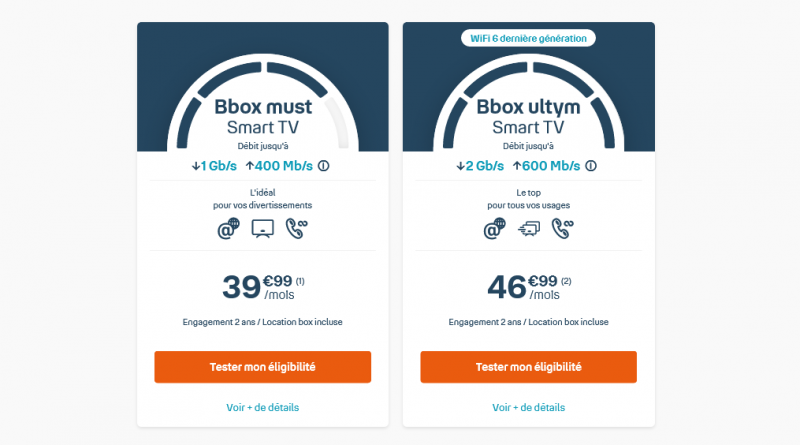Click the phone icon in Bbox ultym card
This screenshot has width=800, height=445.
pyautogui.click(x=563, y=229)
